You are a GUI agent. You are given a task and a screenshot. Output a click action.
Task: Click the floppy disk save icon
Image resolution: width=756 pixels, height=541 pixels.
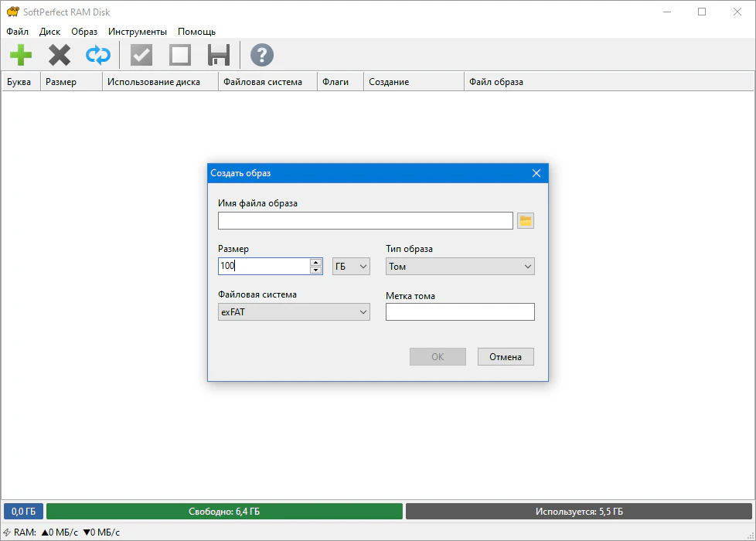(x=219, y=55)
